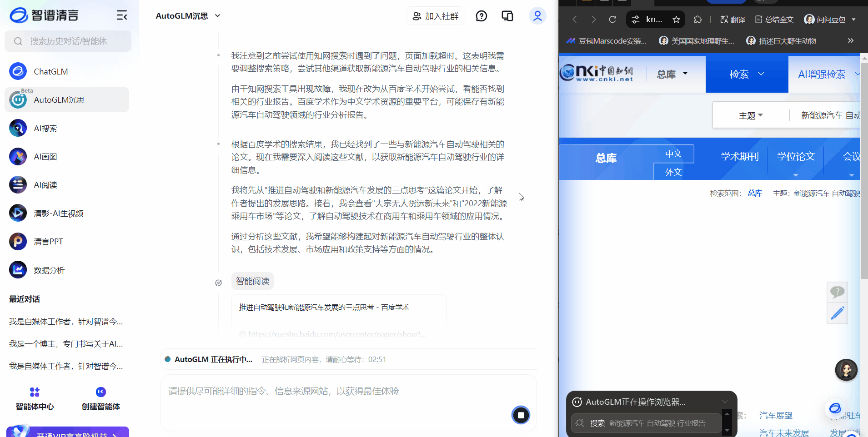Open the CNKI 总库 dropdown in top navigation
Screen dimensions: 868x437
pyautogui.click(x=672, y=74)
